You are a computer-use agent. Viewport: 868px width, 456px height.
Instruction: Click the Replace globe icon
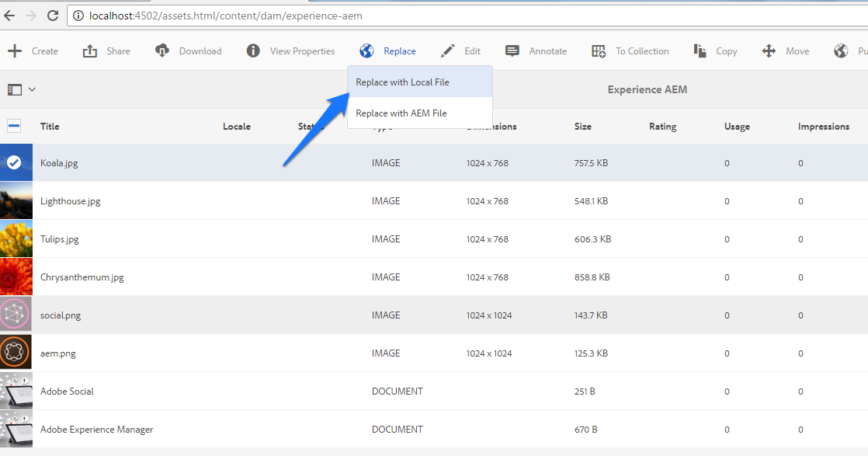(x=366, y=50)
